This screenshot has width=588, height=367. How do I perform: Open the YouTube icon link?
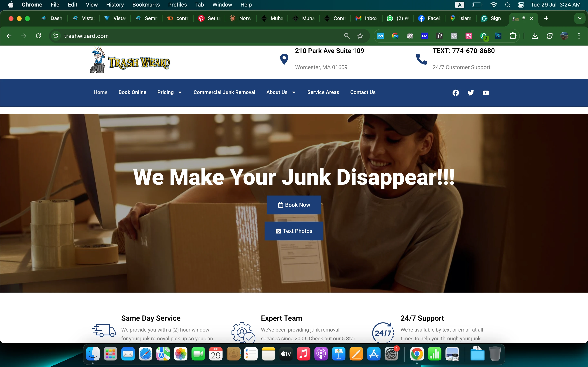coord(486,93)
